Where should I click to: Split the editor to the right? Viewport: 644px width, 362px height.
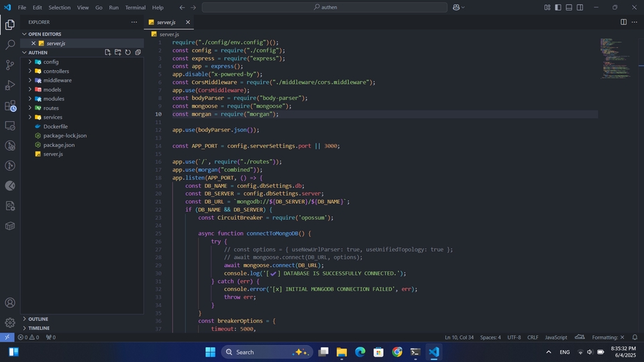coord(623,22)
